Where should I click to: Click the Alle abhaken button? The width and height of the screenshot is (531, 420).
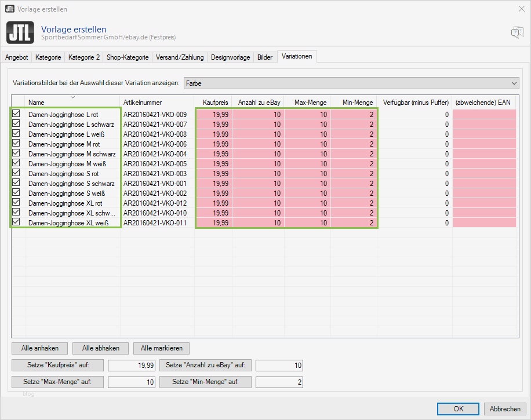(100, 348)
